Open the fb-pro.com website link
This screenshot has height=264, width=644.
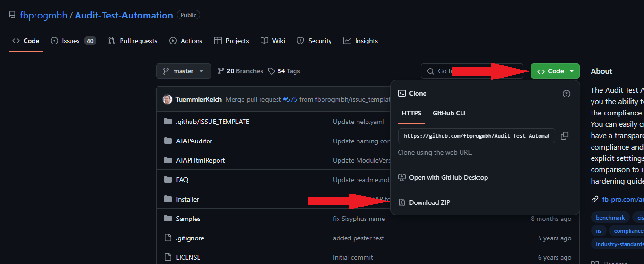coord(622,199)
